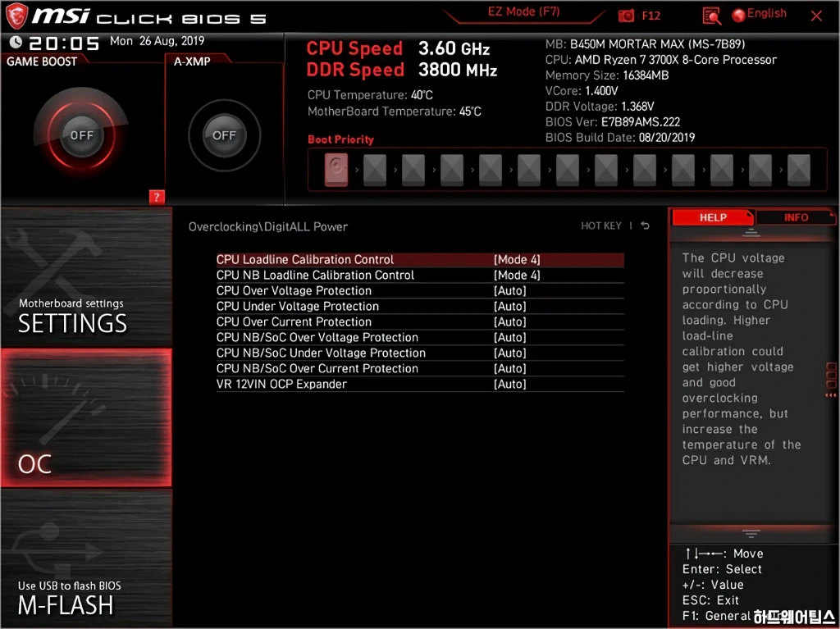This screenshot has width=840, height=629.
Task: Switch to EZ Mode (F7)
Action: click(523, 11)
